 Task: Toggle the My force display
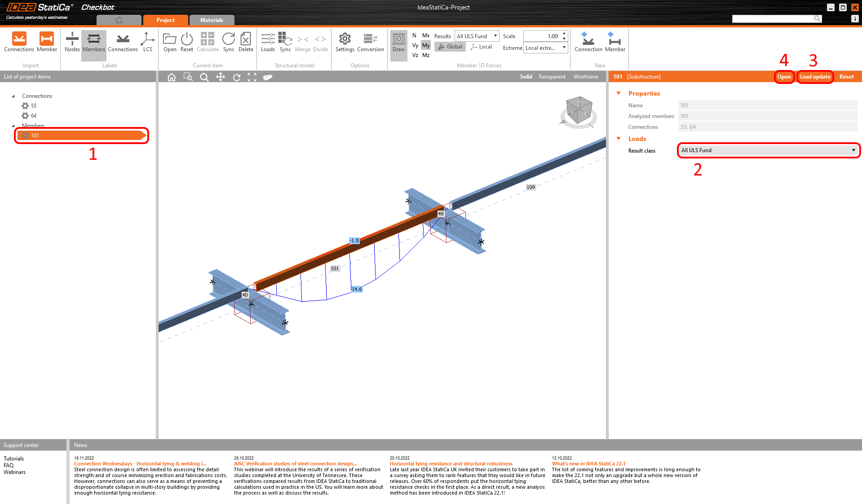[x=426, y=45]
